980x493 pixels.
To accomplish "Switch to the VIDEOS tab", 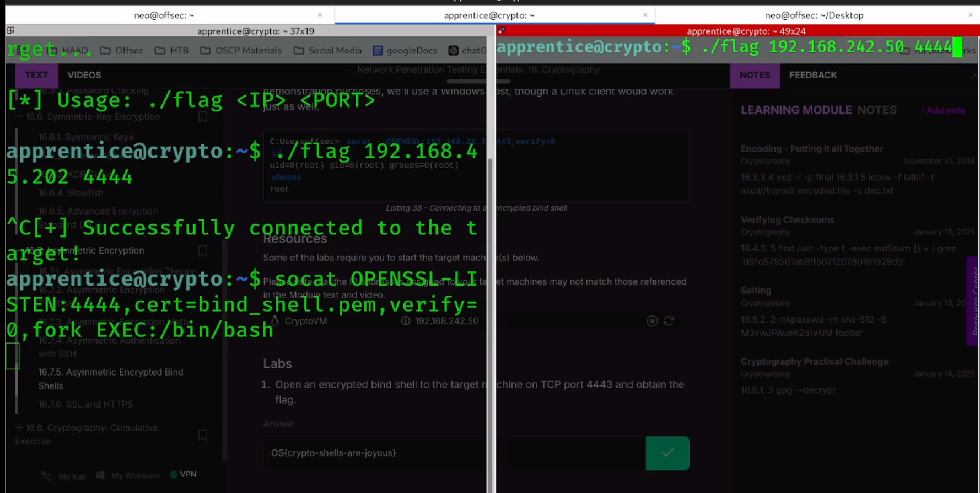I will [x=84, y=75].
